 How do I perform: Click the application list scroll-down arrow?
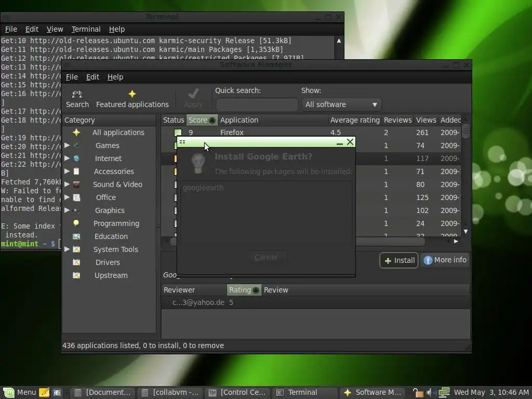(466, 231)
